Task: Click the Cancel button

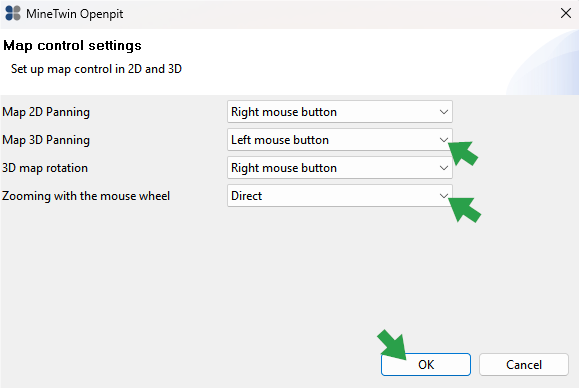Action: click(524, 365)
